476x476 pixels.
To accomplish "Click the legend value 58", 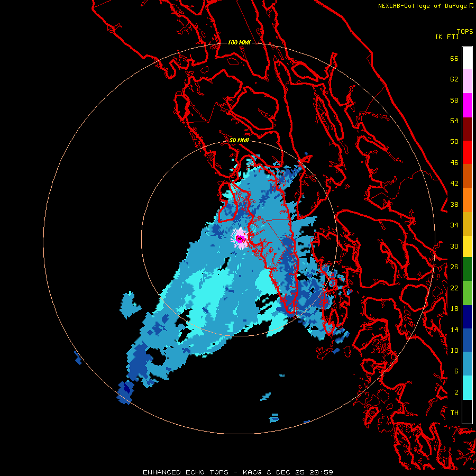I will [454, 100].
